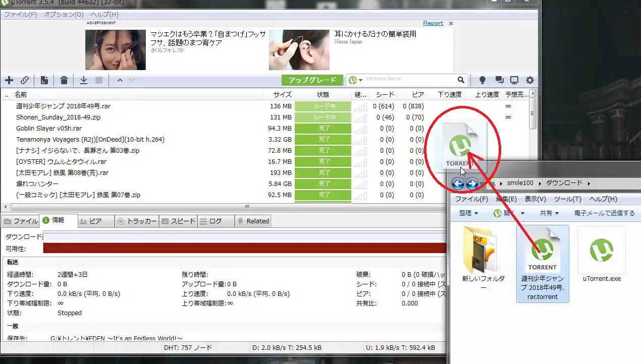Open the 表示(V) menu in Explorer
Image resolution: width=641 pixels, height=364 pixels.
point(535,199)
